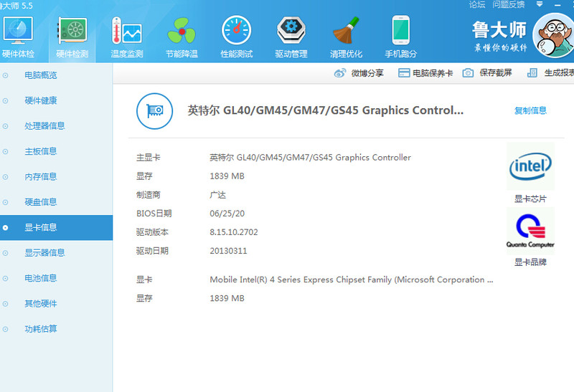Select 显示器信息 in sidebar

[x=56, y=253]
